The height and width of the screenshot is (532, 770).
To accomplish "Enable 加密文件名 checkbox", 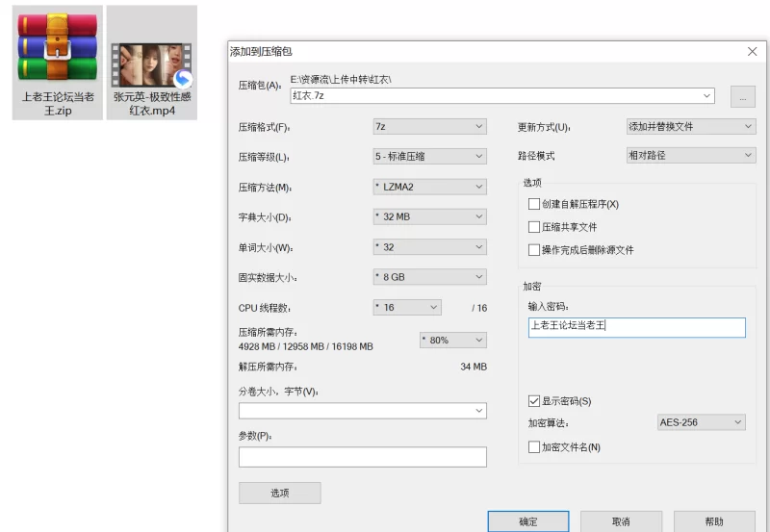I will coord(534,447).
